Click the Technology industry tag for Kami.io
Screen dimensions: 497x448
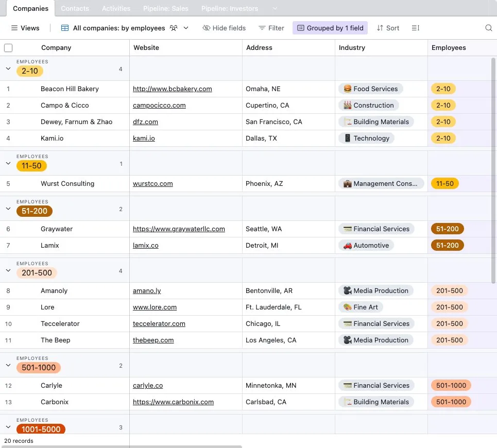pyautogui.click(x=366, y=138)
